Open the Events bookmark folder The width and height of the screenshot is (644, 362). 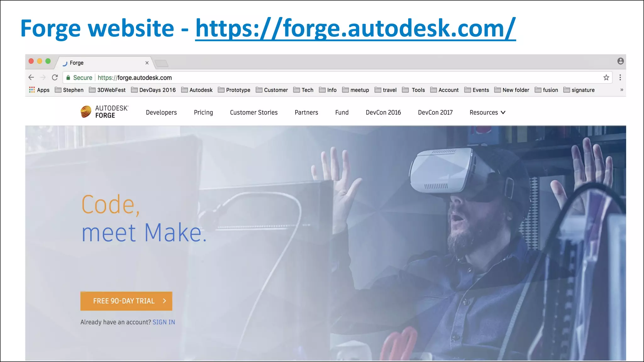477,90
